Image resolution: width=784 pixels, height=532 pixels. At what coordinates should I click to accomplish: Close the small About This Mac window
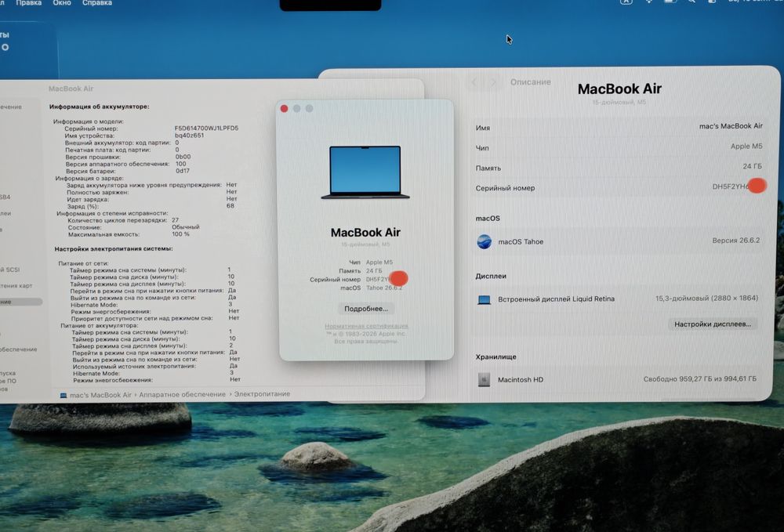284,108
